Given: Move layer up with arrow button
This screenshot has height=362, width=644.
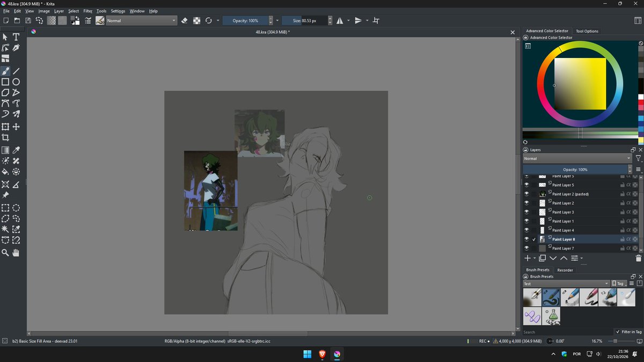Looking at the screenshot, I should pos(563,258).
